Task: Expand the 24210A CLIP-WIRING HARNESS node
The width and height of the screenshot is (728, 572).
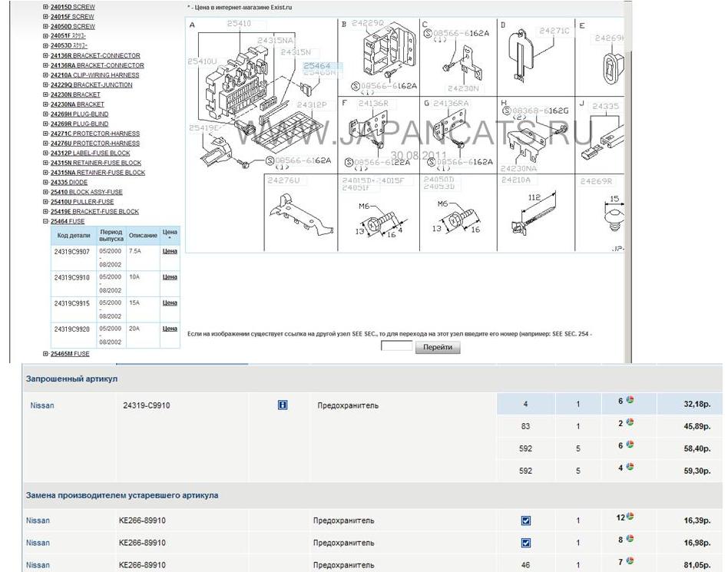Action: point(45,75)
